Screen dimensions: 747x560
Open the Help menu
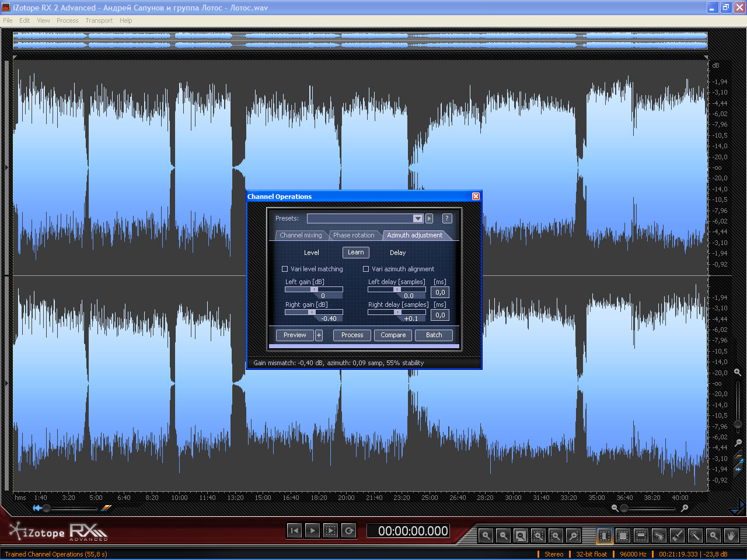(126, 20)
